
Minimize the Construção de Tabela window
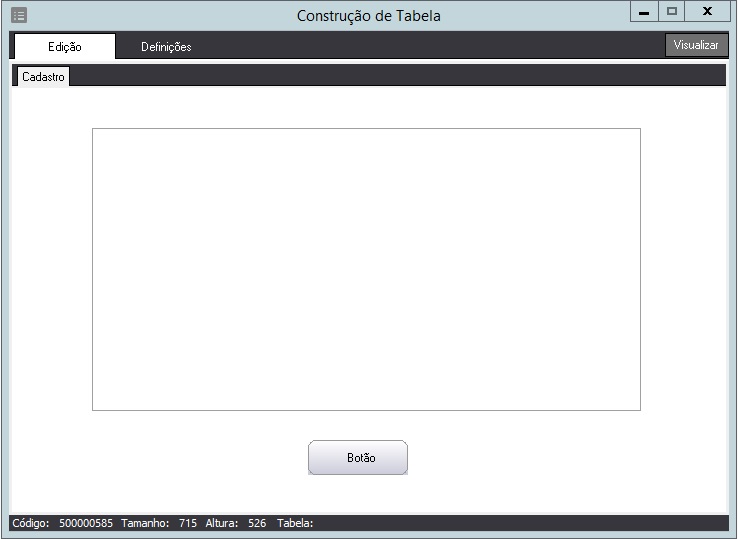[x=644, y=12]
